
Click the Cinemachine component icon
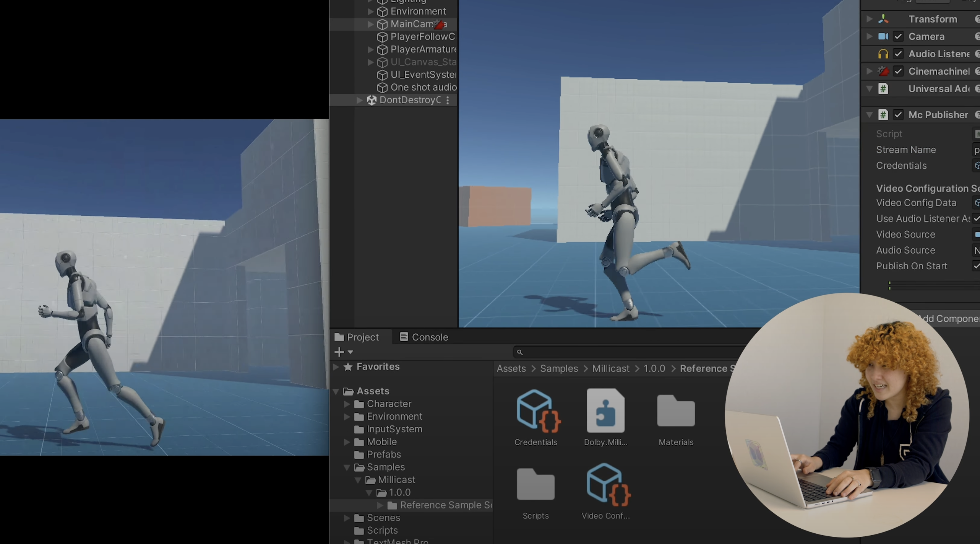point(883,71)
